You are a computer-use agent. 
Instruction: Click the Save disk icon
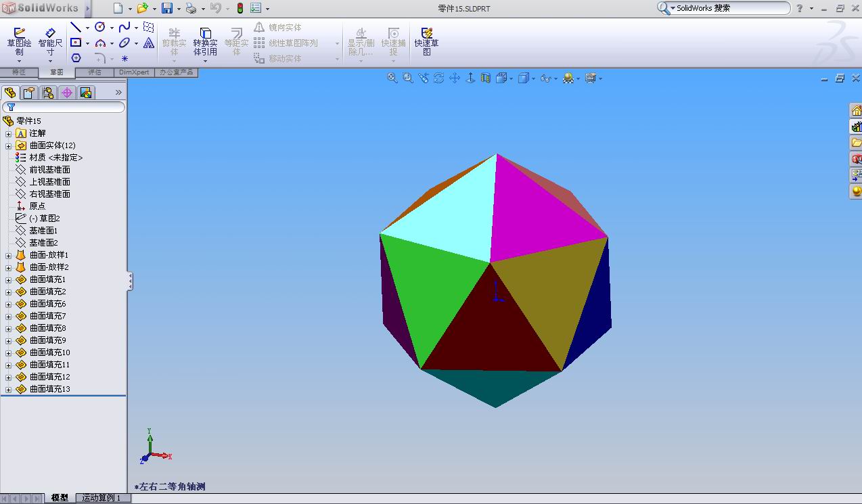(x=167, y=8)
